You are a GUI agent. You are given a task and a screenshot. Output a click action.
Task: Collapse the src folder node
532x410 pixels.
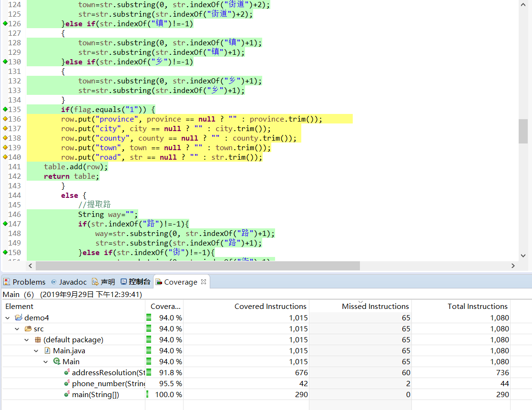17,329
